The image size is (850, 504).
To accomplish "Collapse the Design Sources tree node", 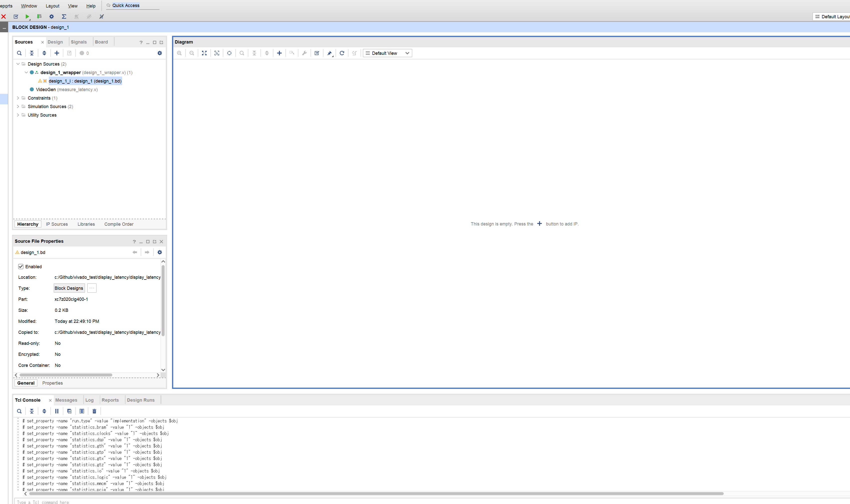I will coord(18,64).
